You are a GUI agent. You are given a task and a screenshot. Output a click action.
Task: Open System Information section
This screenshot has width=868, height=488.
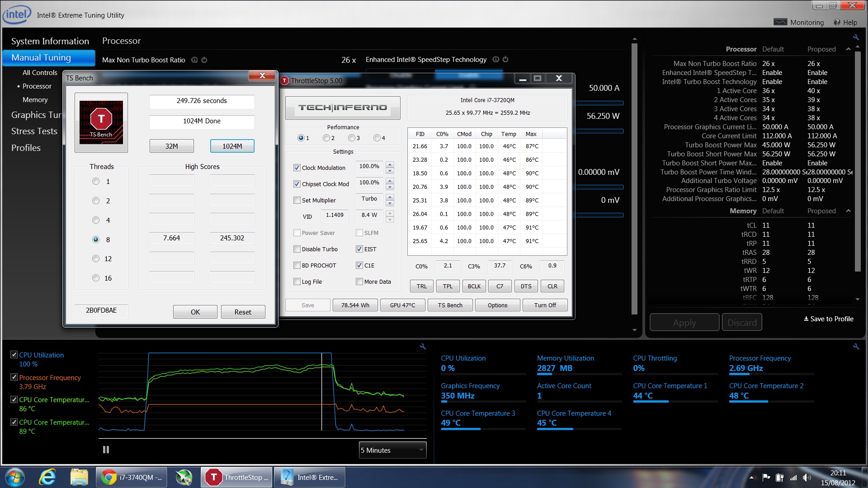[50, 41]
